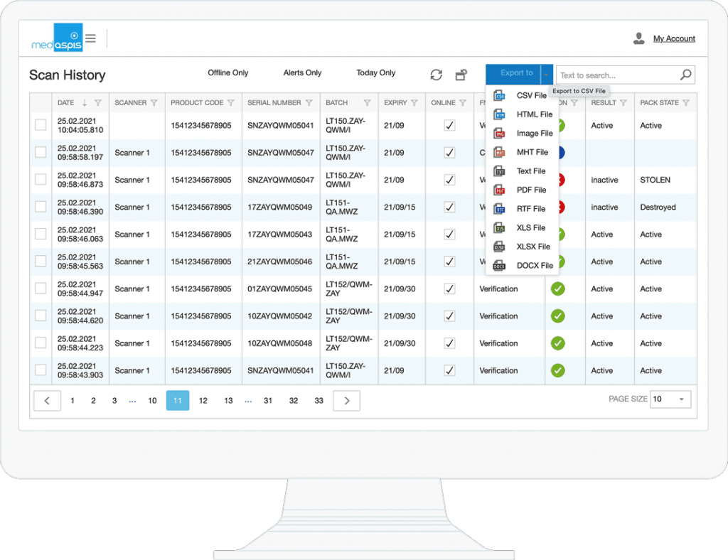Go to page 33 in pagination
This screenshot has width=728, height=560.
click(318, 400)
